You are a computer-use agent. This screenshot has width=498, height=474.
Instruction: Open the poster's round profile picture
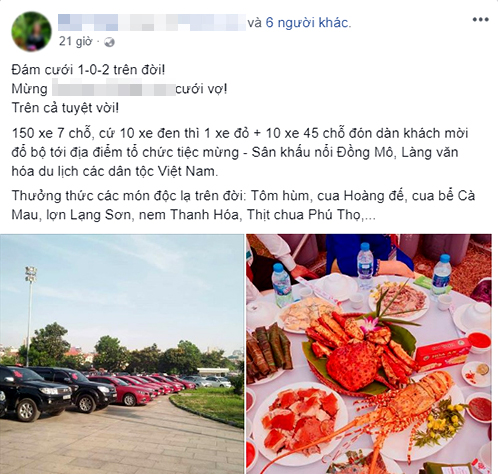point(31,32)
